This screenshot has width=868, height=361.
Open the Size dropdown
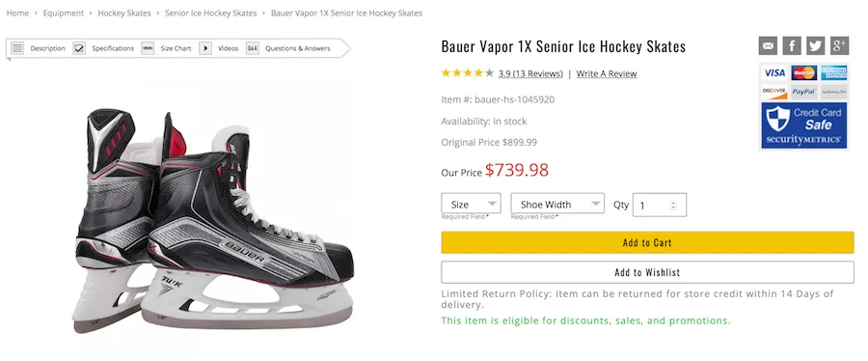[x=471, y=204]
